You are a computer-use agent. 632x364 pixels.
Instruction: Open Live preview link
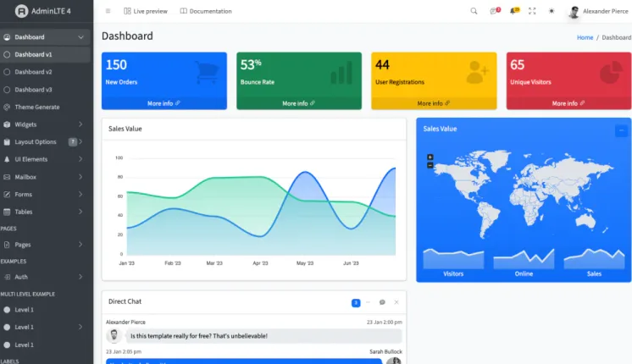pos(146,11)
